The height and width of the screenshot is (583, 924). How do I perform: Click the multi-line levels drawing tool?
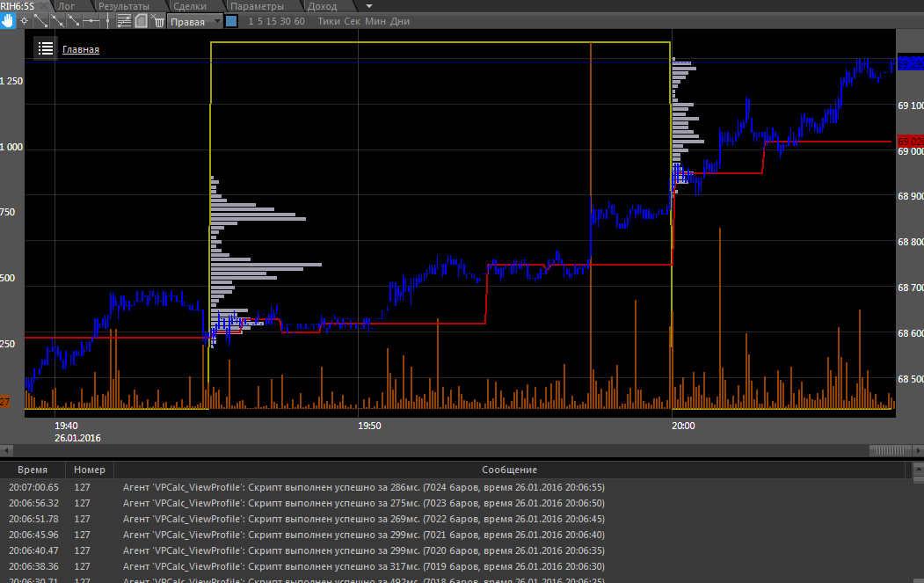coord(124,21)
